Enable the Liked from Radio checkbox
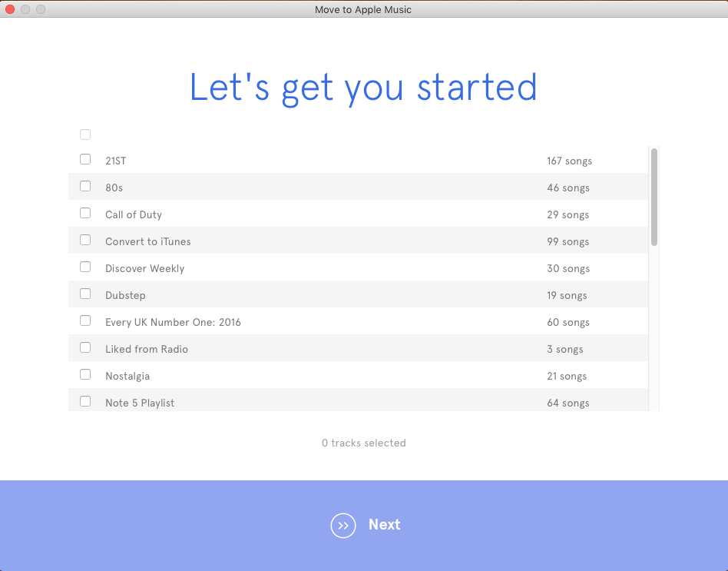Image resolution: width=728 pixels, height=571 pixels. [x=85, y=347]
